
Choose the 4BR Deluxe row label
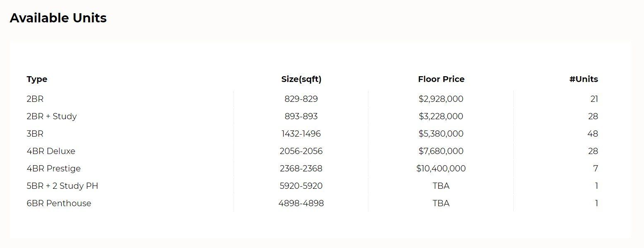point(51,151)
